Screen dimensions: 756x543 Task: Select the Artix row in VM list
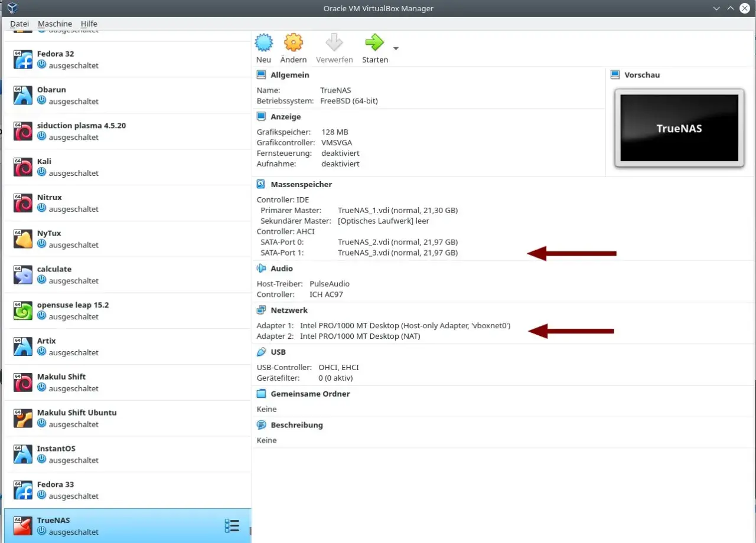(128, 347)
